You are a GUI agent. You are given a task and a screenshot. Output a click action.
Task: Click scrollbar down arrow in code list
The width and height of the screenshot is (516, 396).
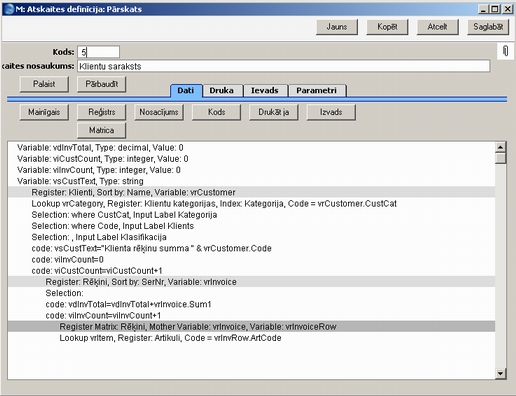(x=500, y=373)
